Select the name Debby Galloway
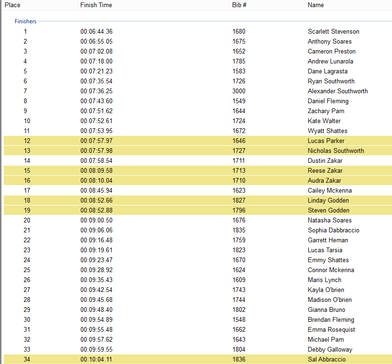 click(x=330, y=350)
